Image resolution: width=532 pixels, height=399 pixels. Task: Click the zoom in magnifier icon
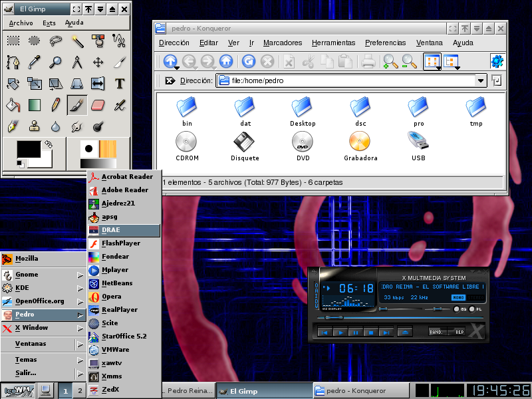click(390, 62)
